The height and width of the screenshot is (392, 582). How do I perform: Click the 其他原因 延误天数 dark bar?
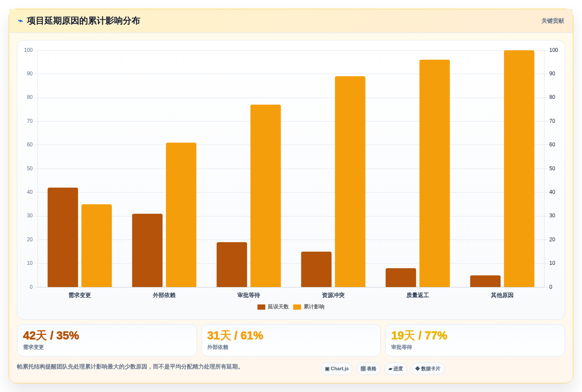point(485,281)
